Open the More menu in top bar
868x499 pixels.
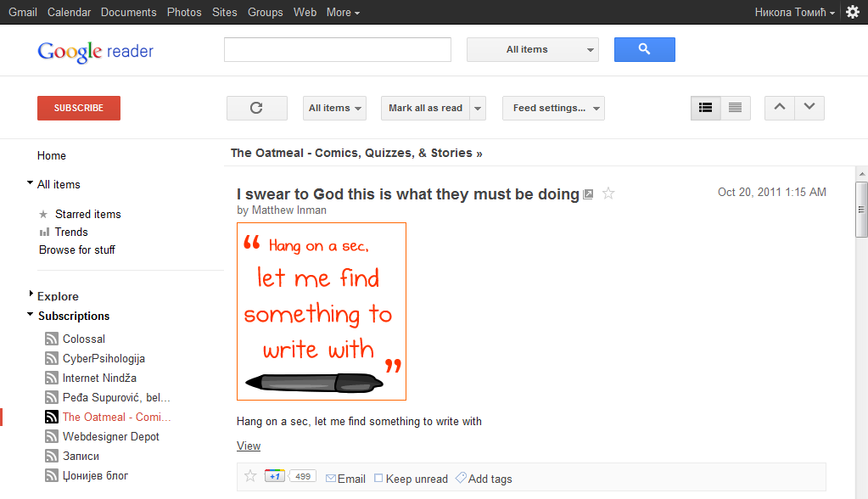(x=343, y=12)
